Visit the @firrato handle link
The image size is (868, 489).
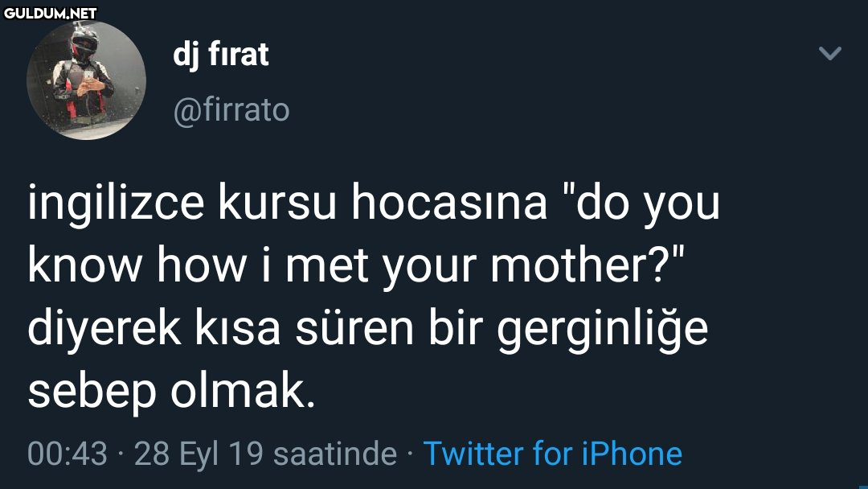[231, 109]
